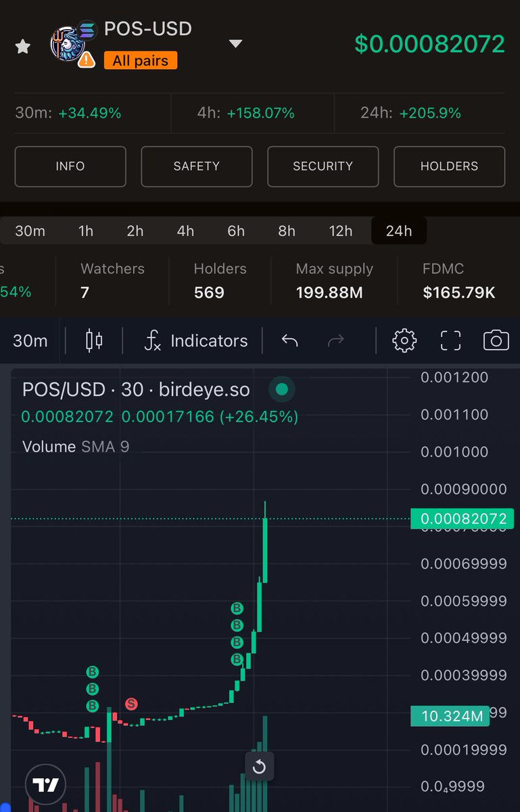Tap the Watchers 7 stat
Screen dimensions: 520x812
pyautogui.click(x=112, y=280)
